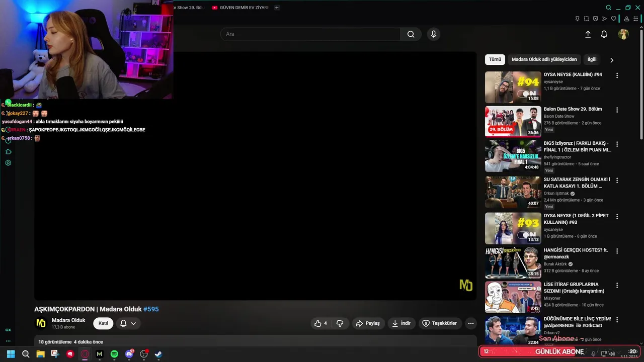Screen dimensions: 644x362
Task: Select the İlgili filter chip
Action: click(x=592, y=59)
